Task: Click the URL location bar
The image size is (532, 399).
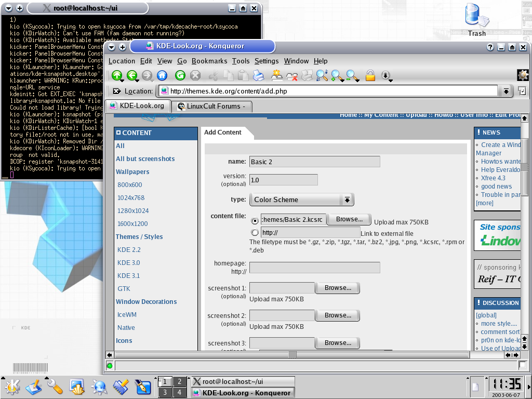Action: point(328,91)
